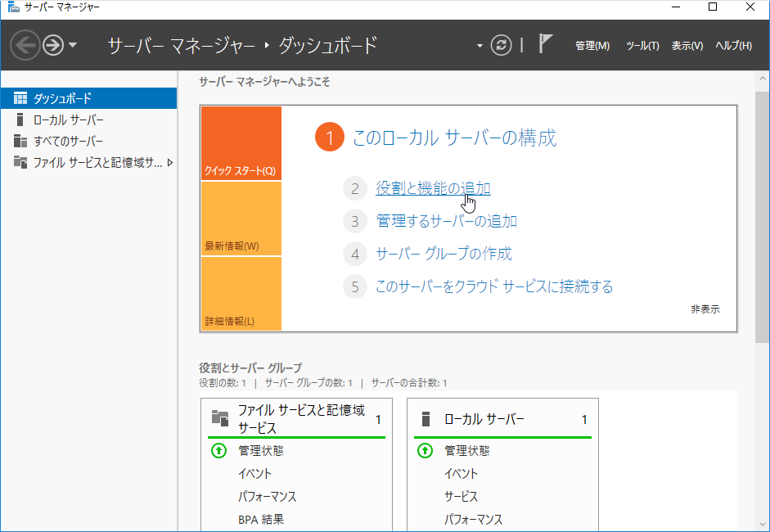Select the 最新情報(W) tab
770x532 pixels.
coord(241,219)
